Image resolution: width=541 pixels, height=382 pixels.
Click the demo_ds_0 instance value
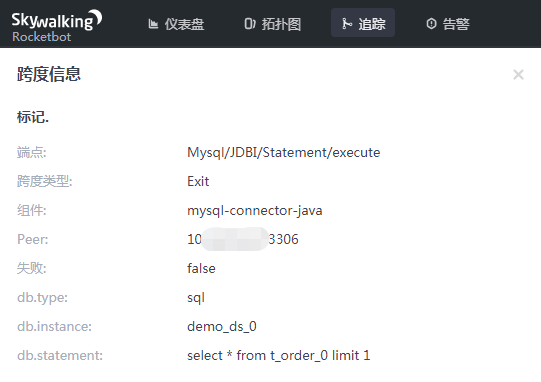pos(222,326)
